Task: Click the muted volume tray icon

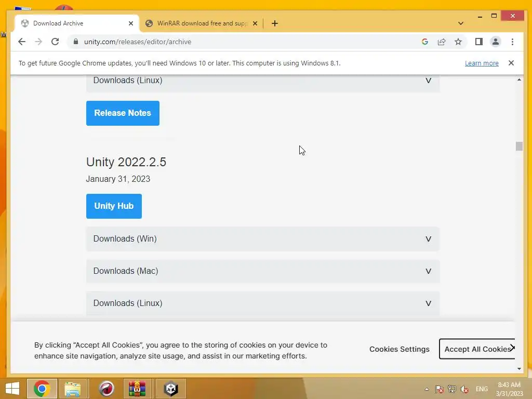Action: coord(464,389)
